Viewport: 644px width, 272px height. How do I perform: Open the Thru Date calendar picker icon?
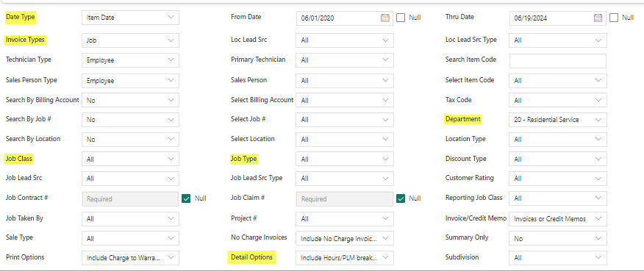(598, 18)
